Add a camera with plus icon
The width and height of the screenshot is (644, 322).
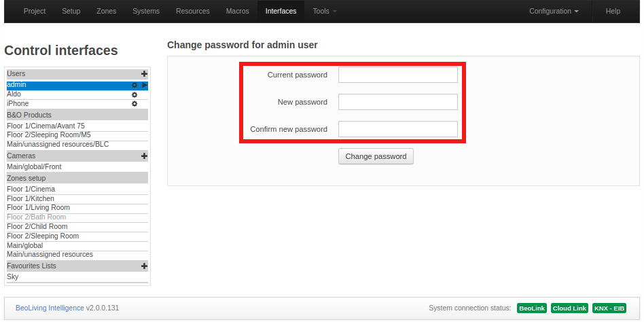coord(144,156)
